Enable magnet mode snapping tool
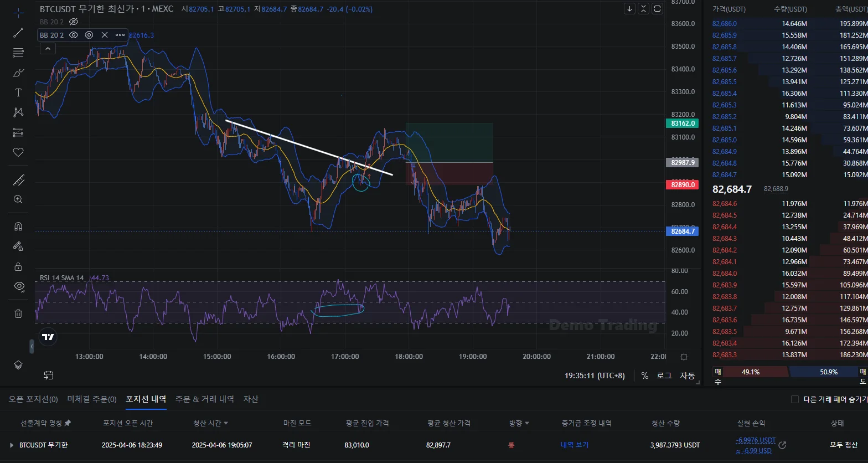Viewport: 868px width, 463px height. (x=18, y=227)
